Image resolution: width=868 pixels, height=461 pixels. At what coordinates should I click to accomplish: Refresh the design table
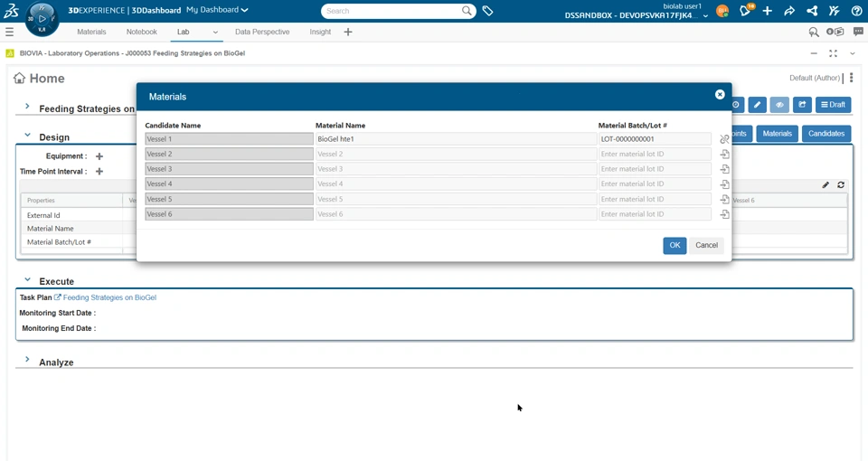[x=841, y=184]
